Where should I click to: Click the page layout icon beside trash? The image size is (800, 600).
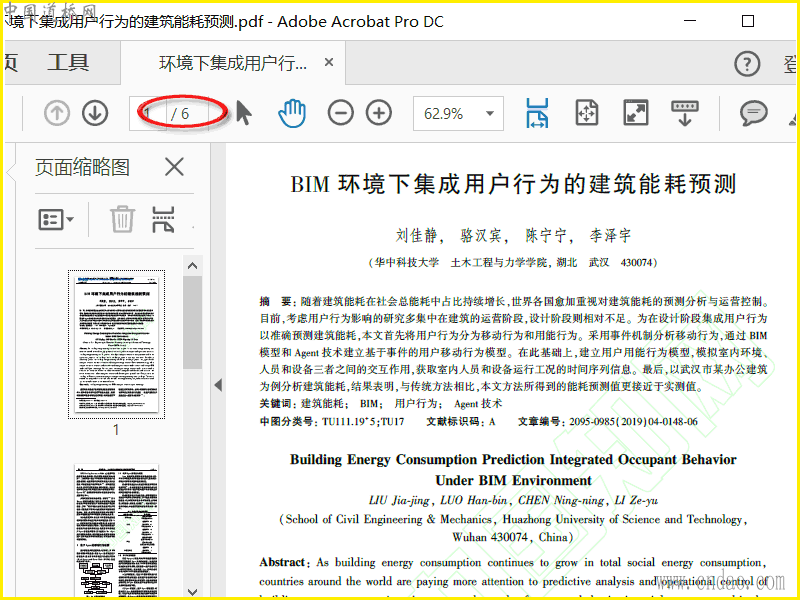tap(163, 219)
